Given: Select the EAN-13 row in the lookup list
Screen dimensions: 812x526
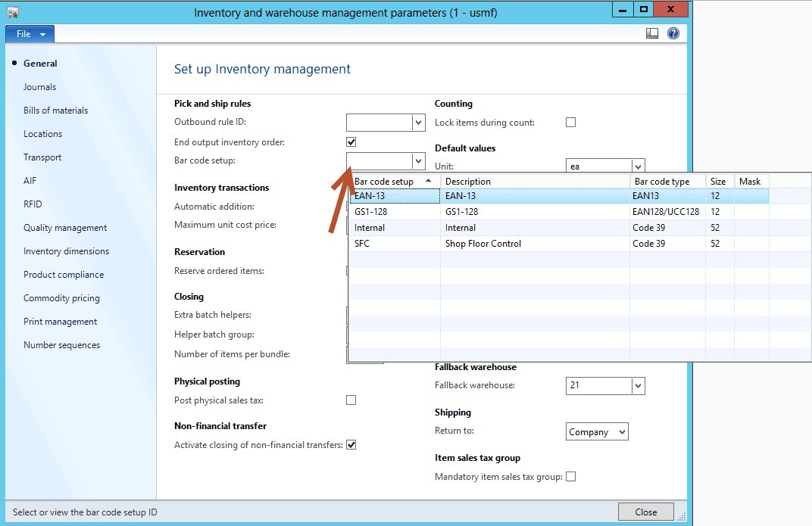Looking at the screenshot, I should click(x=394, y=196).
